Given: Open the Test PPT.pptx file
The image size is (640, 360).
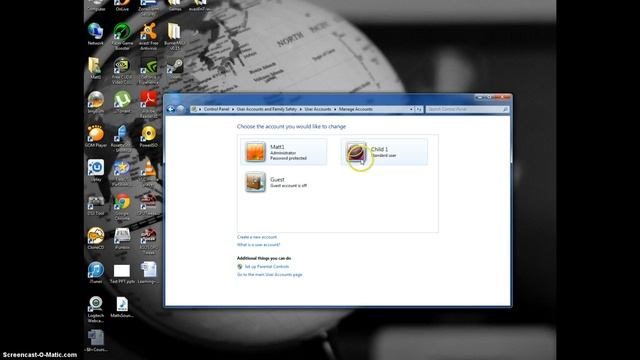Looking at the screenshot, I should click(122, 273).
